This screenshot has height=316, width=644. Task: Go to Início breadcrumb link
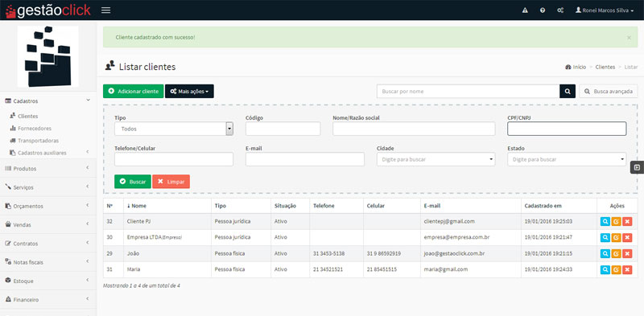click(x=576, y=67)
